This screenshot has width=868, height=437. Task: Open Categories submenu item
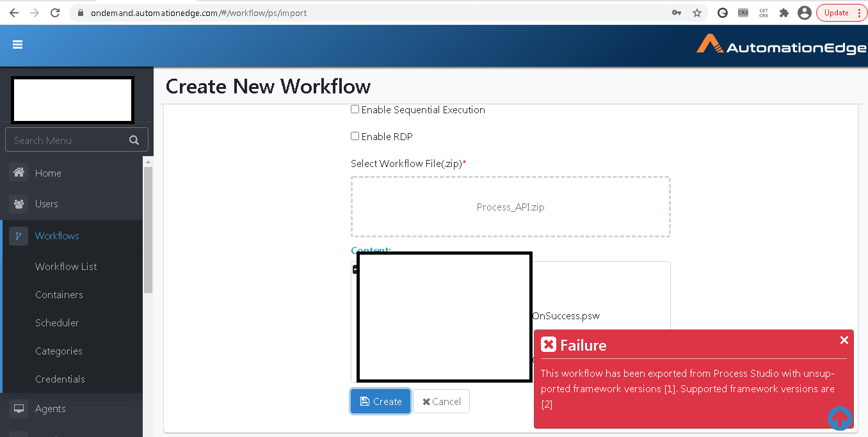(58, 351)
